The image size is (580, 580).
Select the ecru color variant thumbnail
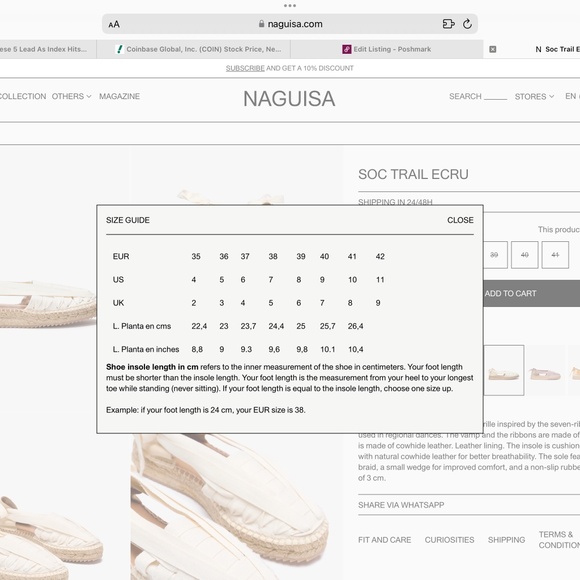(504, 370)
